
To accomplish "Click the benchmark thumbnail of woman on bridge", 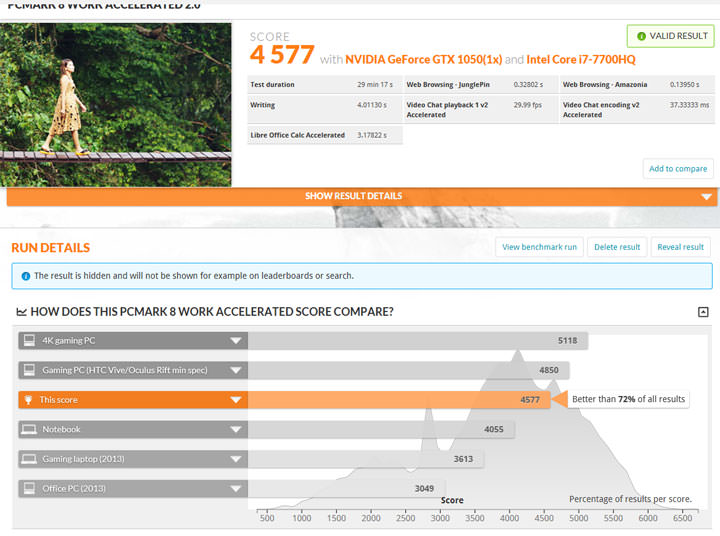I will 116,104.
